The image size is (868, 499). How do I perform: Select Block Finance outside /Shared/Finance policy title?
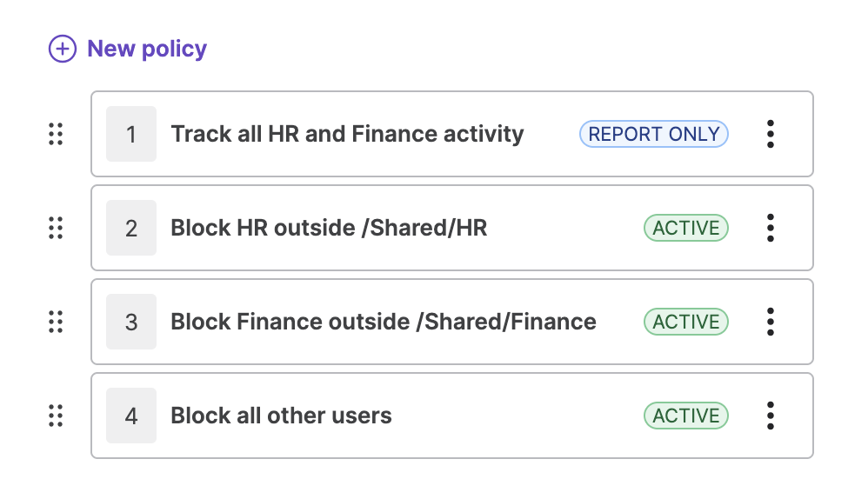(384, 322)
